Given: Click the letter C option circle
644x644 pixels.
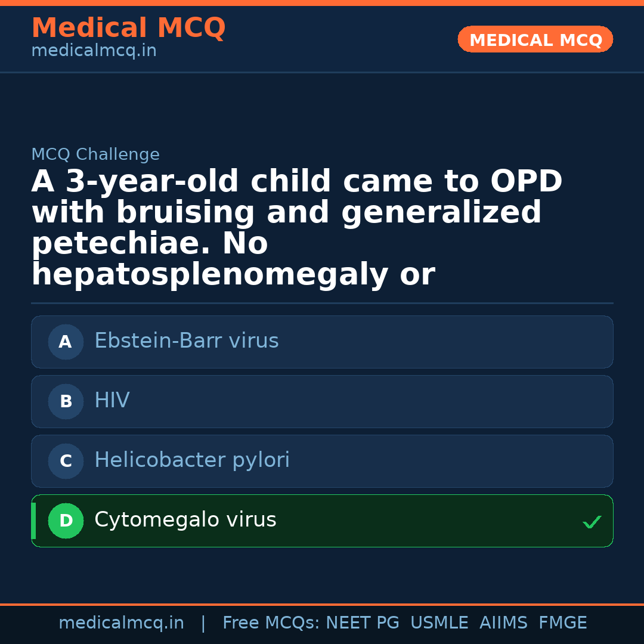Looking at the screenshot, I should click(x=66, y=461).
